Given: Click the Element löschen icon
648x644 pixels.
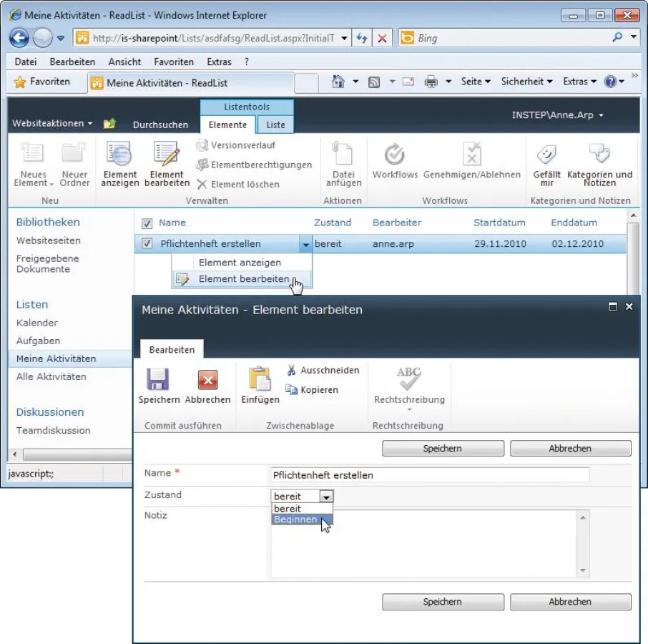Looking at the screenshot, I should point(205,184).
